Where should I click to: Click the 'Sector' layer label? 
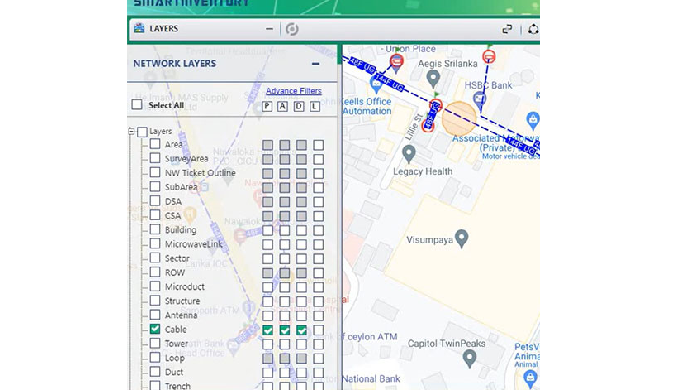[177, 259]
